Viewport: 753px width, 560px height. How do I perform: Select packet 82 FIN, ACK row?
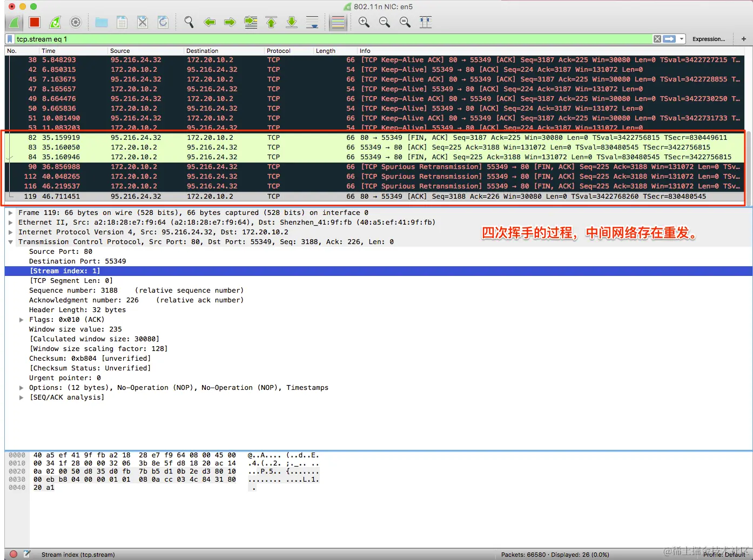[375, 138]
